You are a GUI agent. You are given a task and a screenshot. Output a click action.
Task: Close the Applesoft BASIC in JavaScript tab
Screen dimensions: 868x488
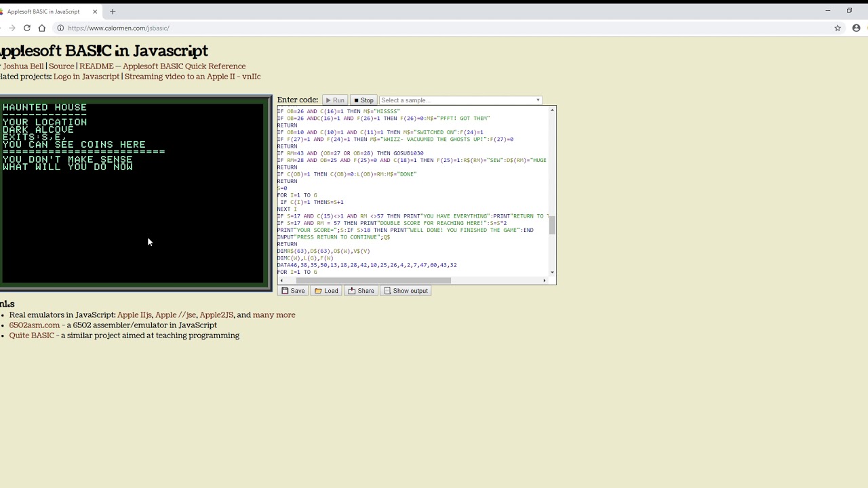(95, 12)
